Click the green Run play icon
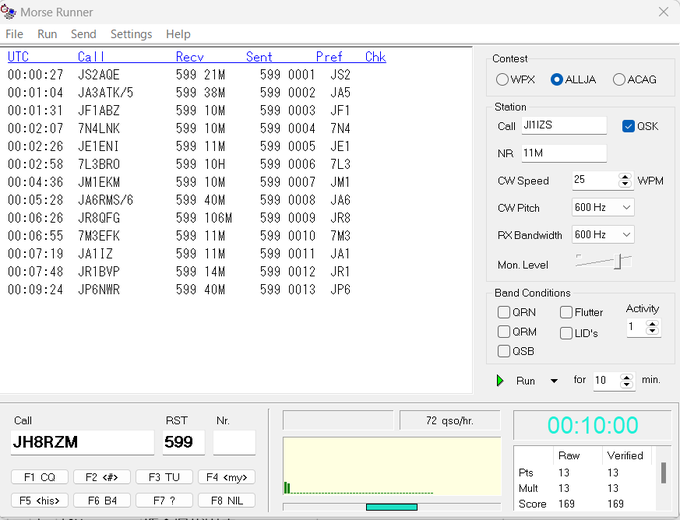 (500, 381)
